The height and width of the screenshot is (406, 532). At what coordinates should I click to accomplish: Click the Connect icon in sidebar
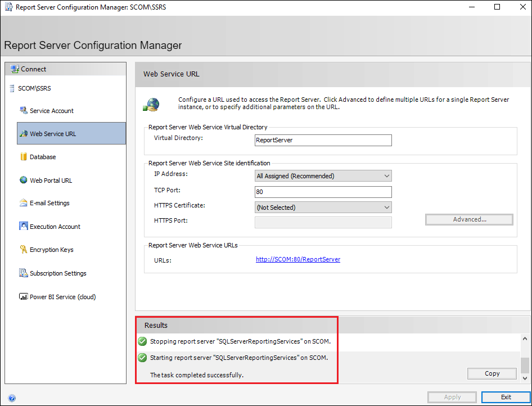coord(15,69)
